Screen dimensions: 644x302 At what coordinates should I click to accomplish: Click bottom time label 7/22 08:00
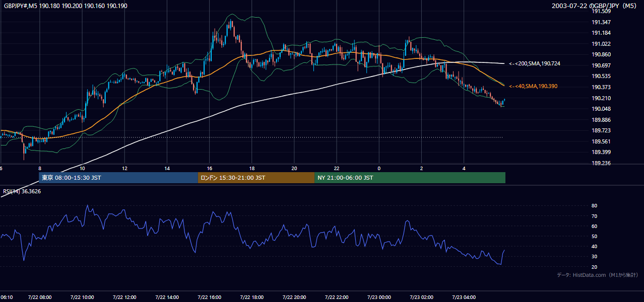[x=39, y=297]
